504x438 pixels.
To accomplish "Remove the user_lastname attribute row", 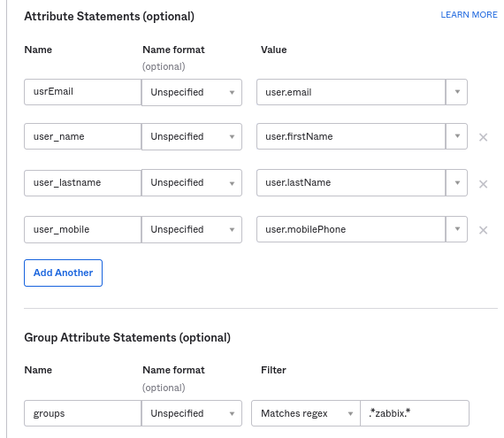I will 483,184.
